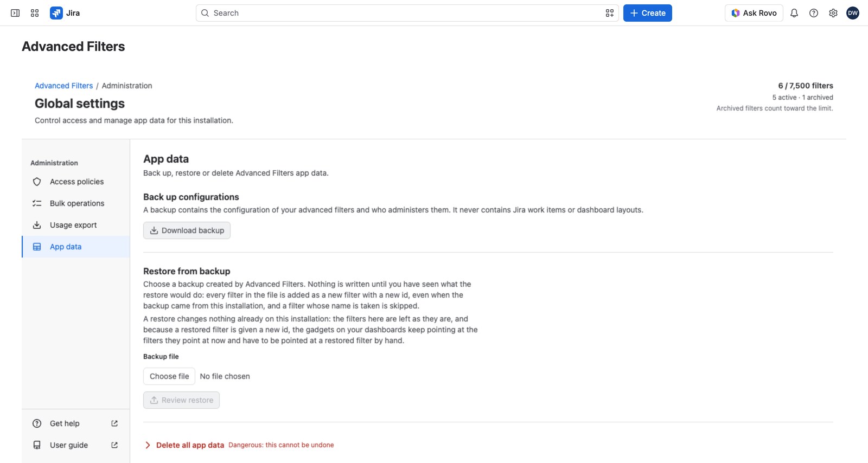Go to Bulk operations
Image resolution: width=868 pixels, height=463 pixels.
pyautogui.click(x=76, y=203)
